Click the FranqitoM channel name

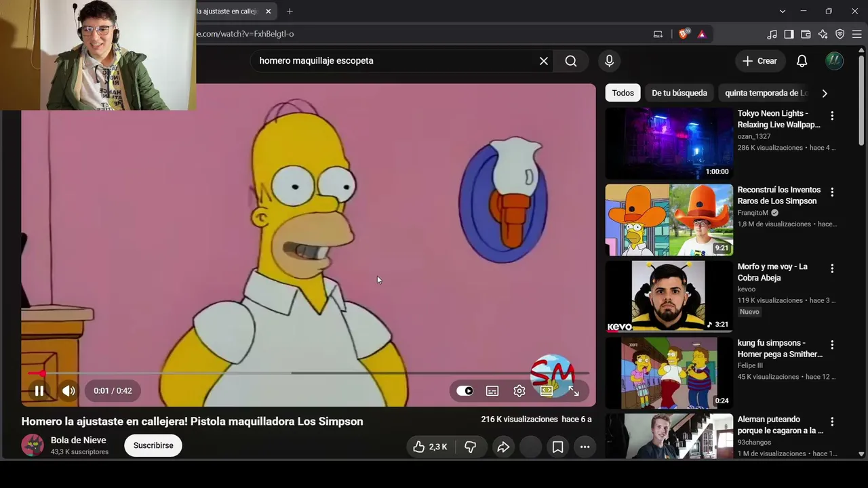[753, 213]
